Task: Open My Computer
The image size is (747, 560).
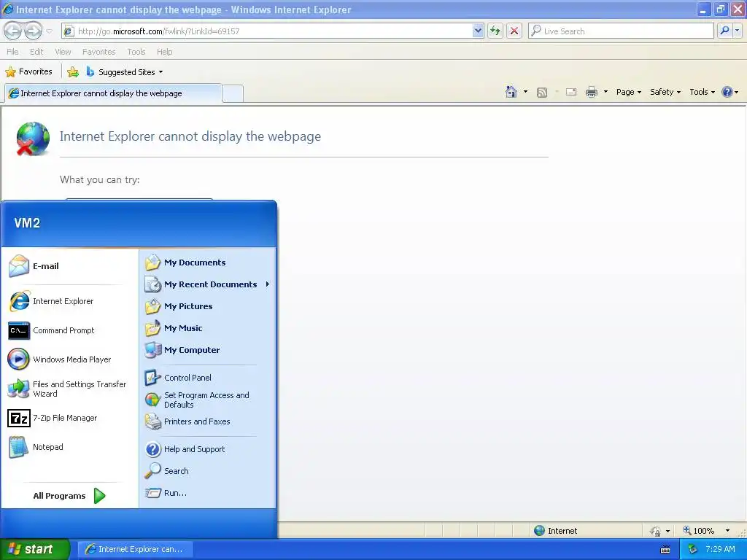Action: tap(208, 350)
